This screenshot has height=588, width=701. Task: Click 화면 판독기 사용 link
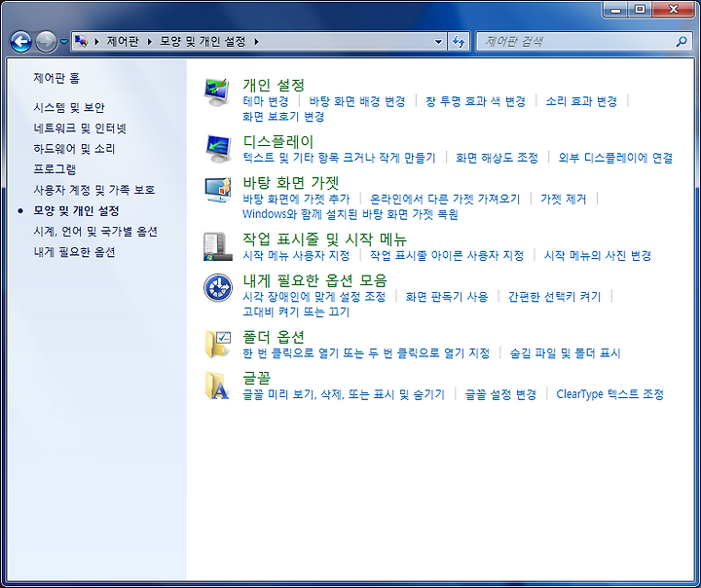[447, 297]
